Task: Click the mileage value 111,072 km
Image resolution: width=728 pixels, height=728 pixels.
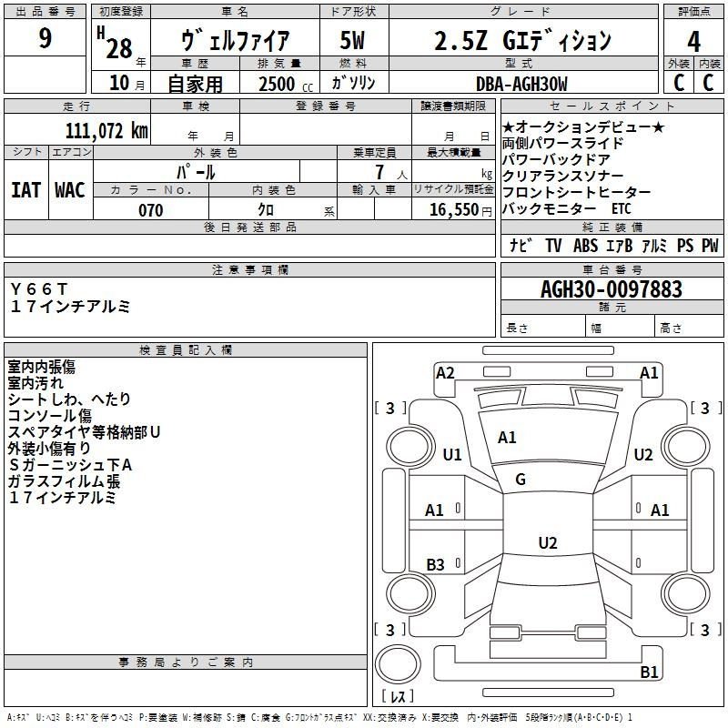Action: point(106,130)
